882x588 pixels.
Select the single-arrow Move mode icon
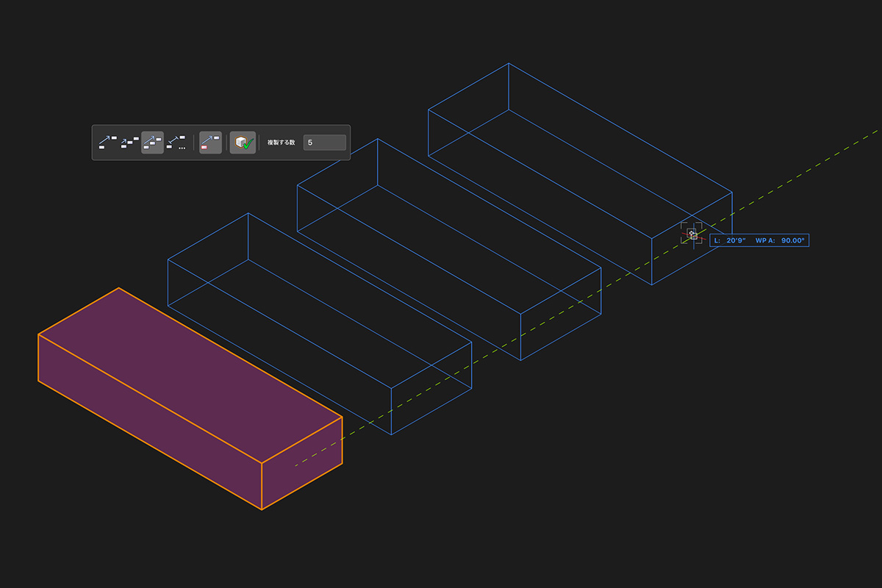pyautogui.click(x=107, y=142)
